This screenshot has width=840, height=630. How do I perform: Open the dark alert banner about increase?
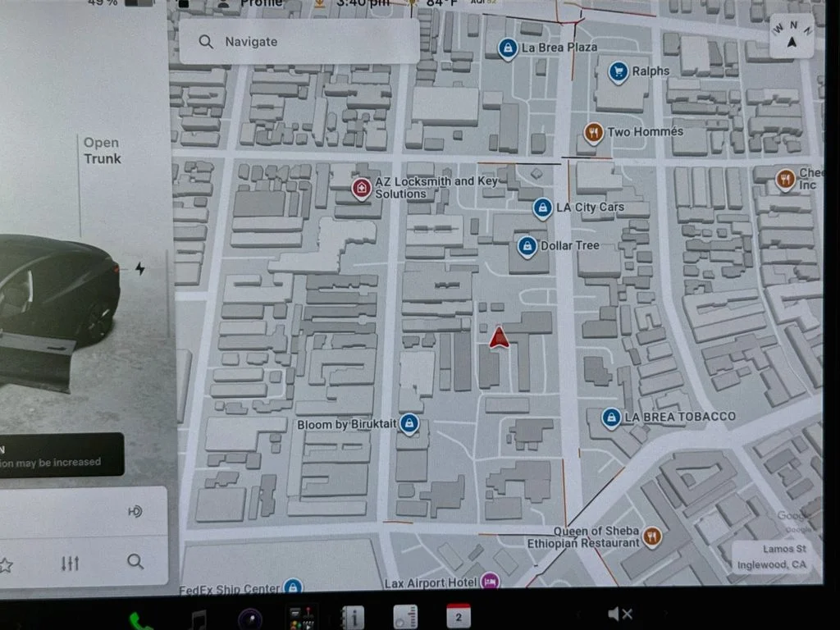pos(62,454)
